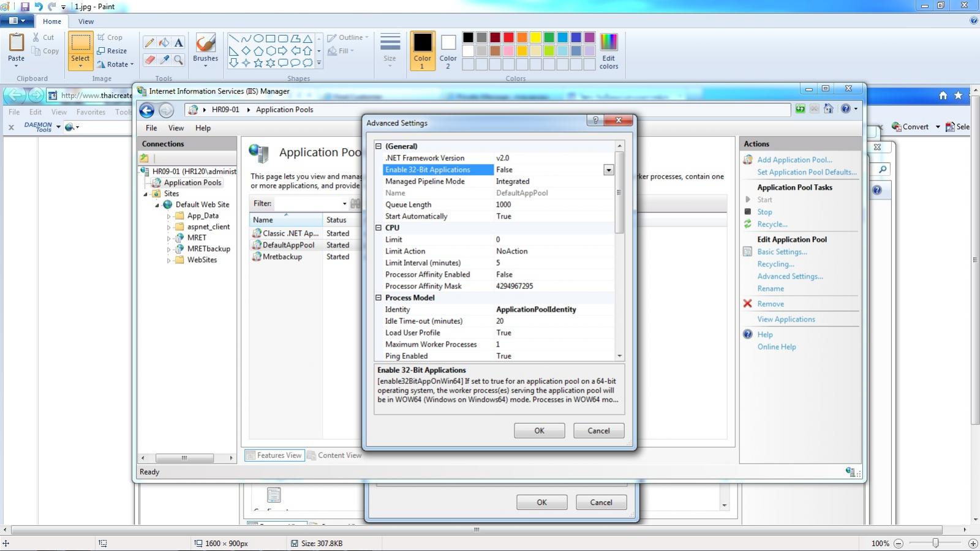Open the View tab in Paint ribbon
980x551 pixels.
tap(86, 21)
